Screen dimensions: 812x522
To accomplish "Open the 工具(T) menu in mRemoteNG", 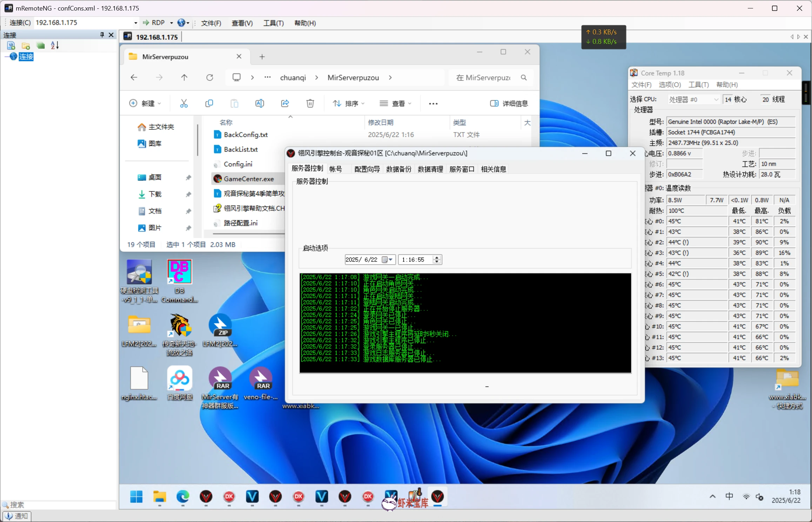I will pyautogui.click(x=273, y=23).
